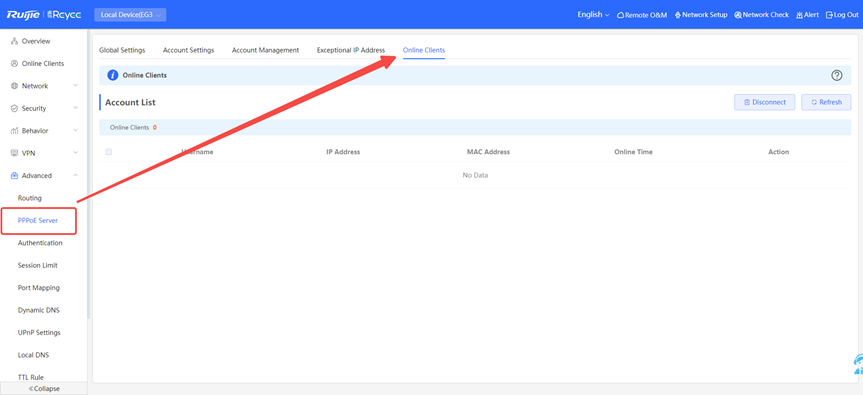Click the Network Check link
Screen dimensions: 863x395
click(x=766, y=15)
